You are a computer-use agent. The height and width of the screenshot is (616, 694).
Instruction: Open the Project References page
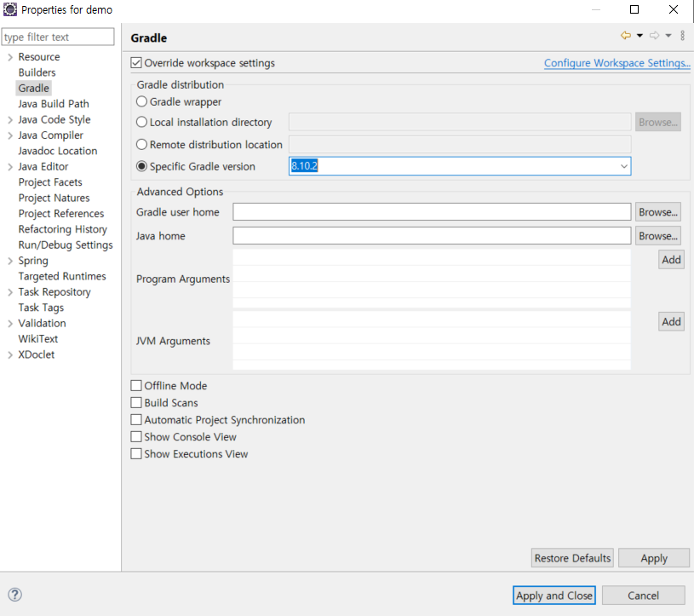point(61,214)
